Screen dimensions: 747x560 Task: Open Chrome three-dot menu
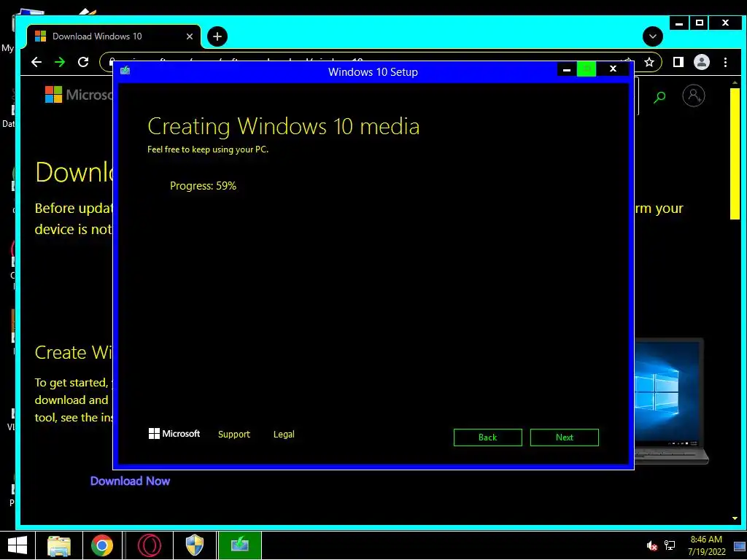click(726, 62)
